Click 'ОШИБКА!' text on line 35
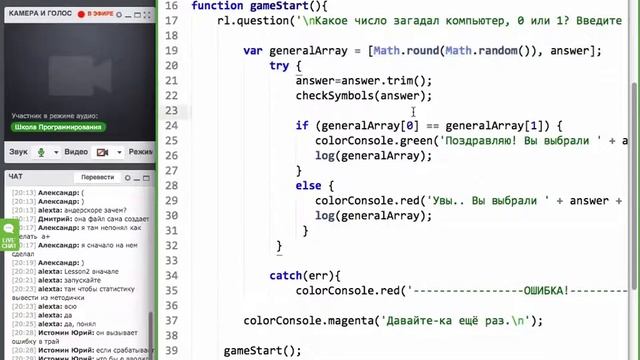 coord(546,291)
